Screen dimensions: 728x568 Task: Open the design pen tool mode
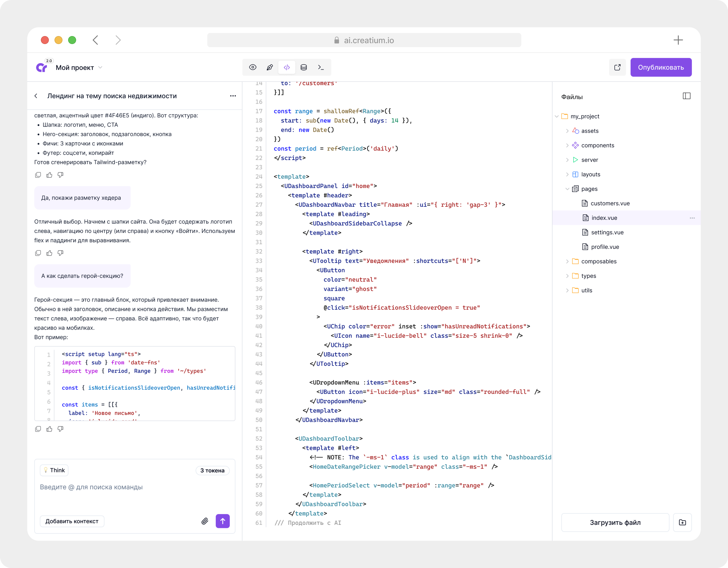[x=270, y=67]
